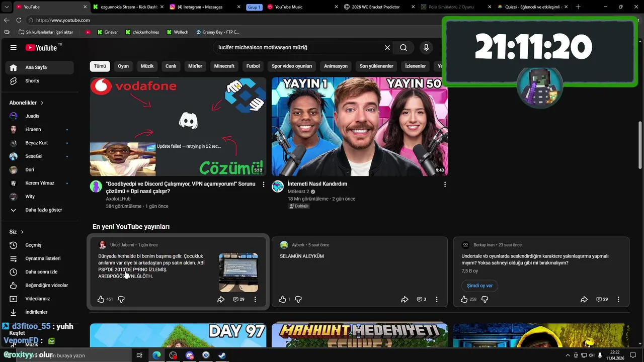Click the Şimdi oy ver button

point(479,286)
